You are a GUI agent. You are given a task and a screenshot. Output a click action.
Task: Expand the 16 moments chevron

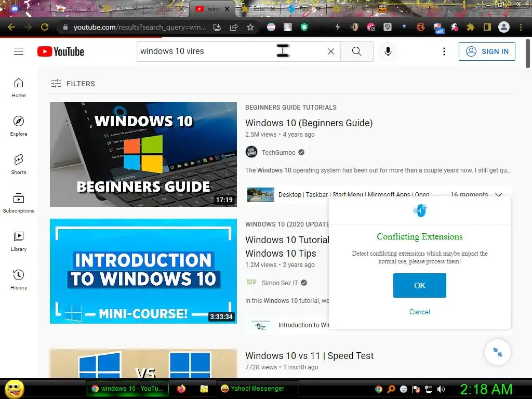coord(498,195)
